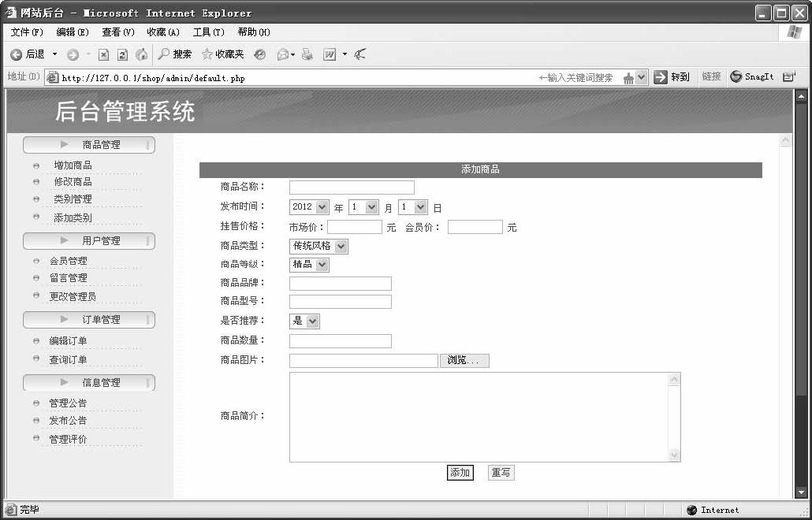Open the month (月) dropdown
812x520 pixels.
(363, 207)
